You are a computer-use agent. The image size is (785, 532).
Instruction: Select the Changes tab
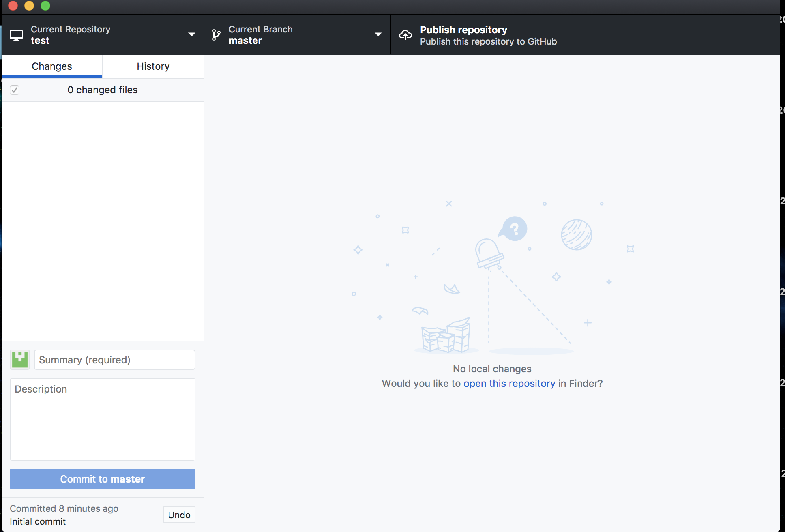pos(51,66)
